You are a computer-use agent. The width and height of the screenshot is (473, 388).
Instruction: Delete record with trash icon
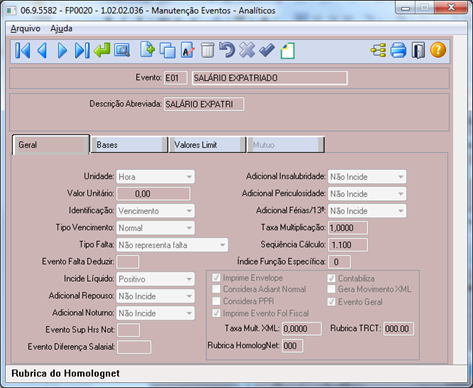208,51
